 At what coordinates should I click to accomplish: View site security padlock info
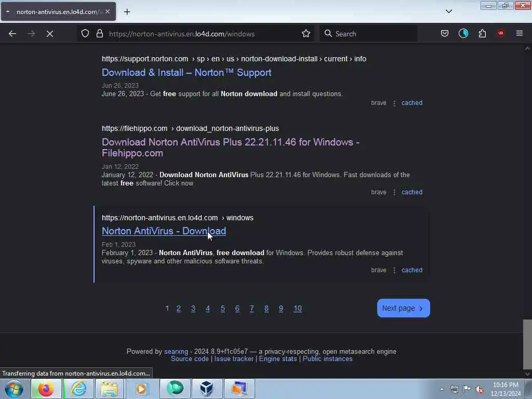click(99, 33)
